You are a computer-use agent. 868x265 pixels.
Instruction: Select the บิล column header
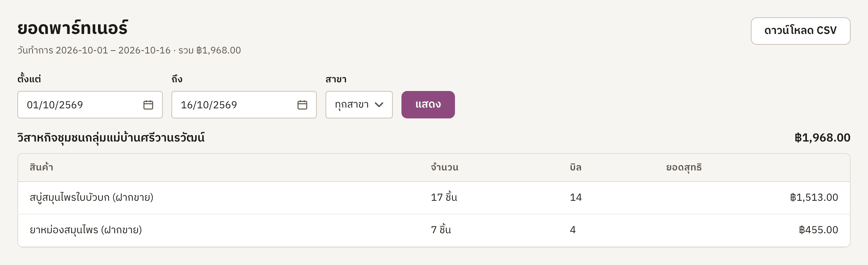(575, 168)
